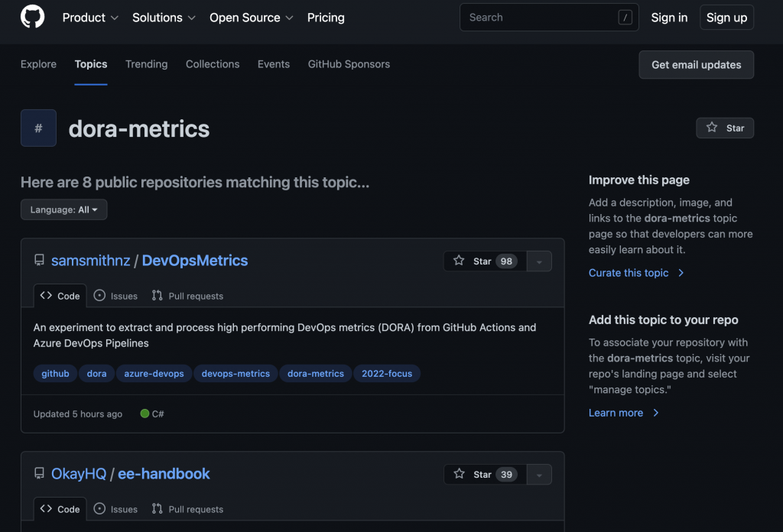Open the Collections tab
The image size is (783, 532).
click(213, 64)
